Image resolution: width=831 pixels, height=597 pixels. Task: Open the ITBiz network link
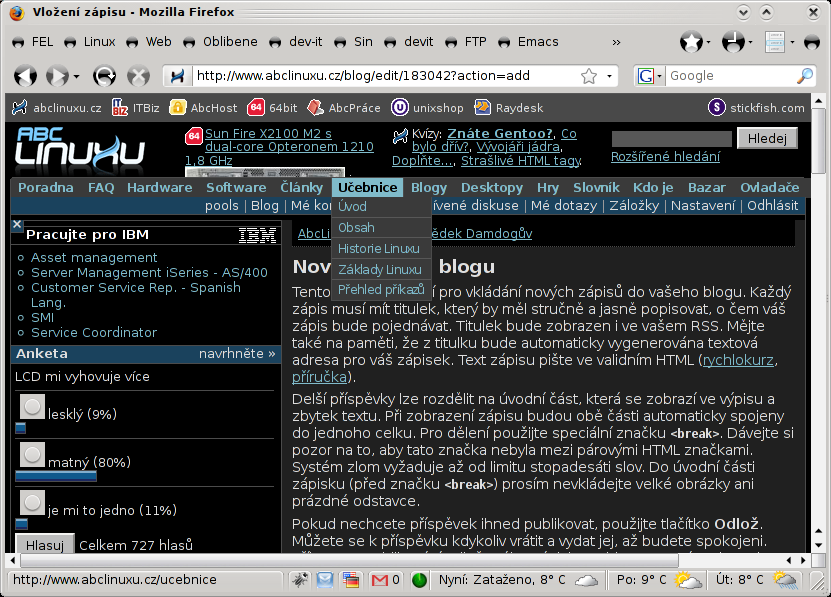coord(136,108)
